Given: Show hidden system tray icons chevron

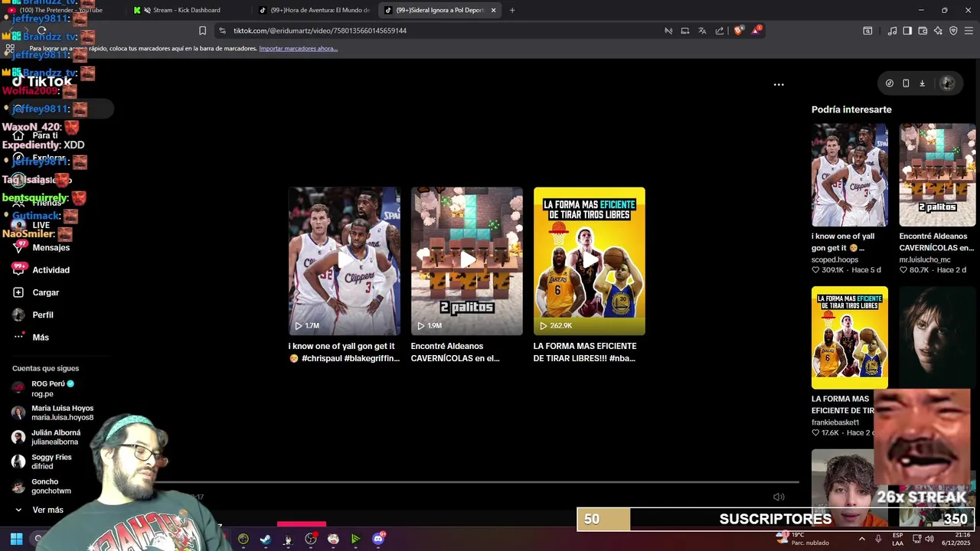Looking at the screenshot, I should coord(862,539).
